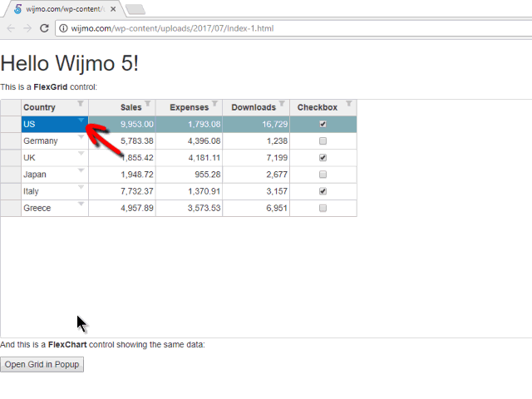Reload the page with the refresh icon
The height and width of the screenshot is (399, 532).
click(45, 28)
